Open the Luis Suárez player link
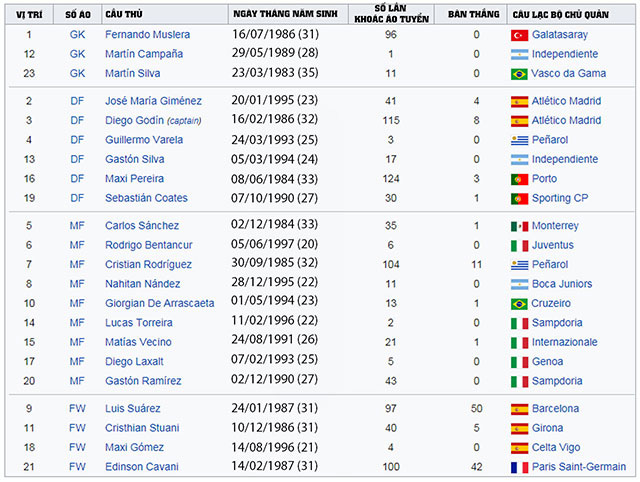640x482 pixels. [x=135, y=409]
